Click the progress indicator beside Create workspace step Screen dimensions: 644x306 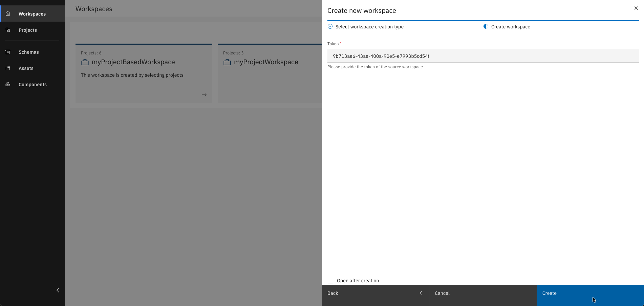pyautogui.click(x=485, y=26)
